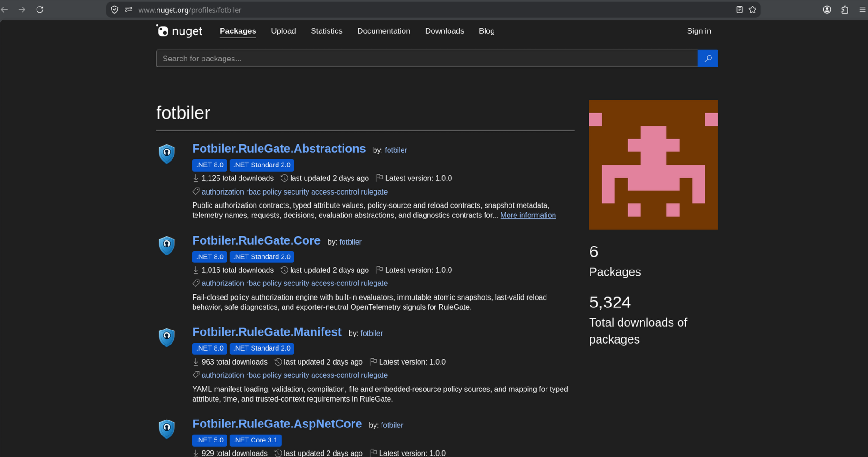The height and width of the screenshot is (457, 868).
Task: Click author fotbiler beside RuleGate.AspNetCore
Action: pyautogui.click(x=392, y=425)
